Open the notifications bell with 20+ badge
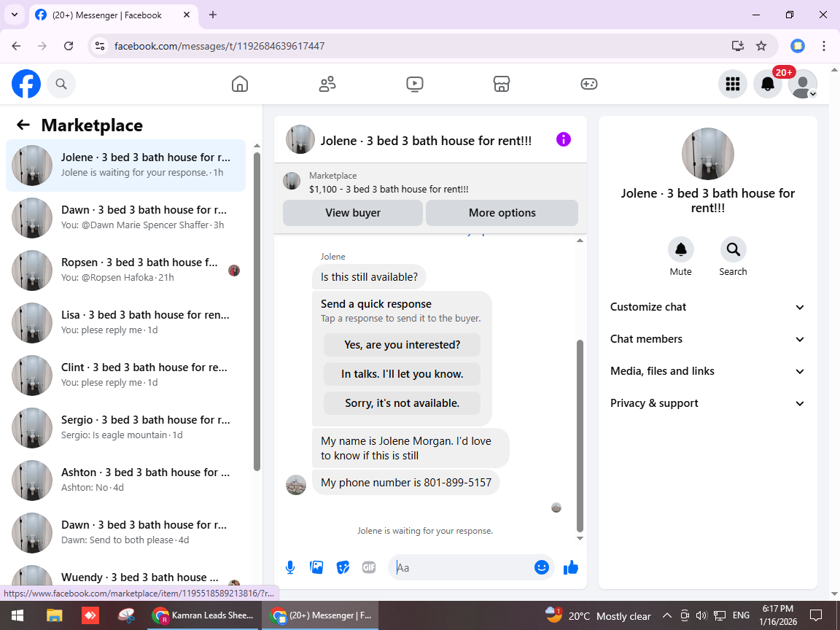Screen dimensions: 840x630 click(768, 84)
